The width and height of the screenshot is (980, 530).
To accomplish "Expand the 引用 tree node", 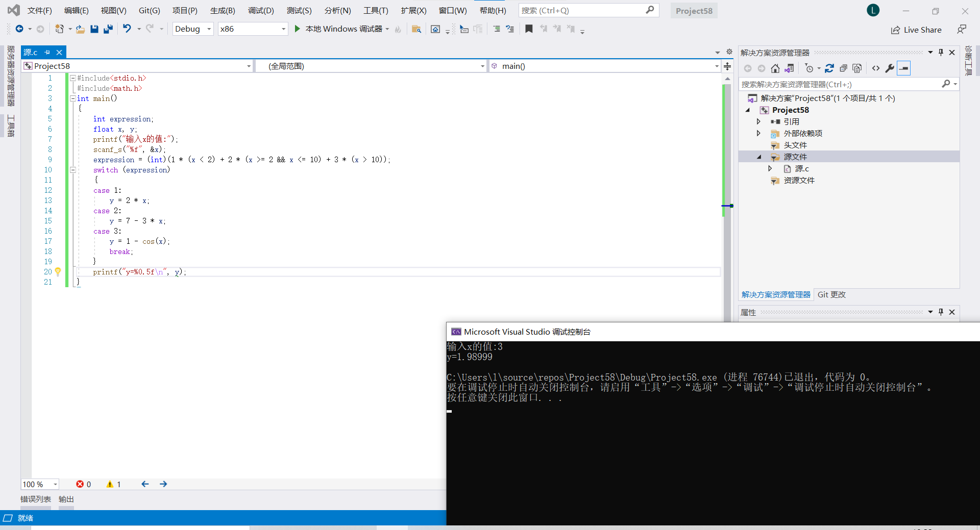I will point(758,122).
